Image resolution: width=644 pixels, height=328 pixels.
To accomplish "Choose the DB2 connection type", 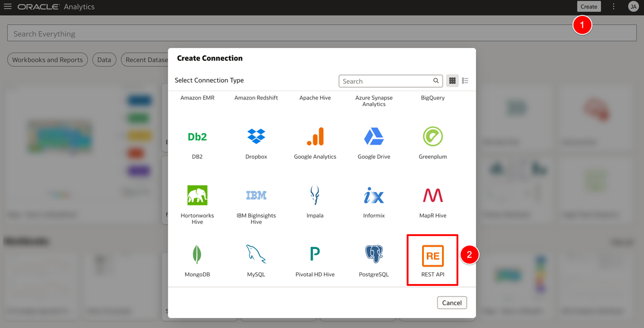I will pyautogui.click(x=197, y=142).
